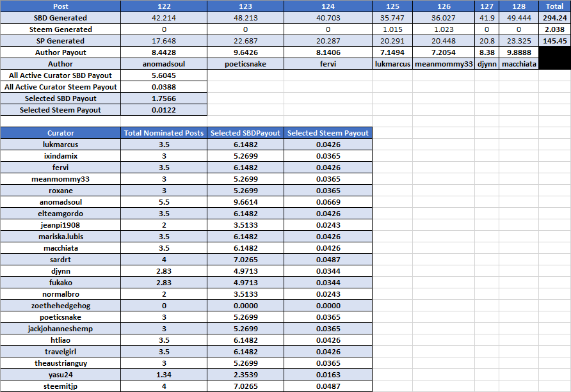The width and height of the screenshot is (571, 392).
Task: Select curator 'ixindamix'
Action: [60, 156]
